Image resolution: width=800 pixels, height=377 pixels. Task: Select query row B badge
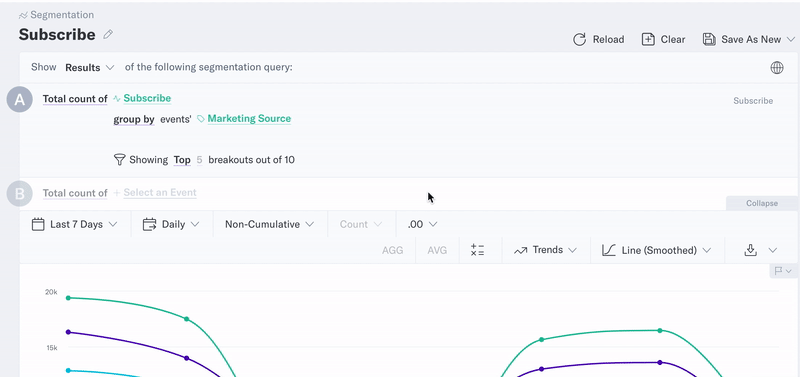pyautogui.click(x=19, y=194)
